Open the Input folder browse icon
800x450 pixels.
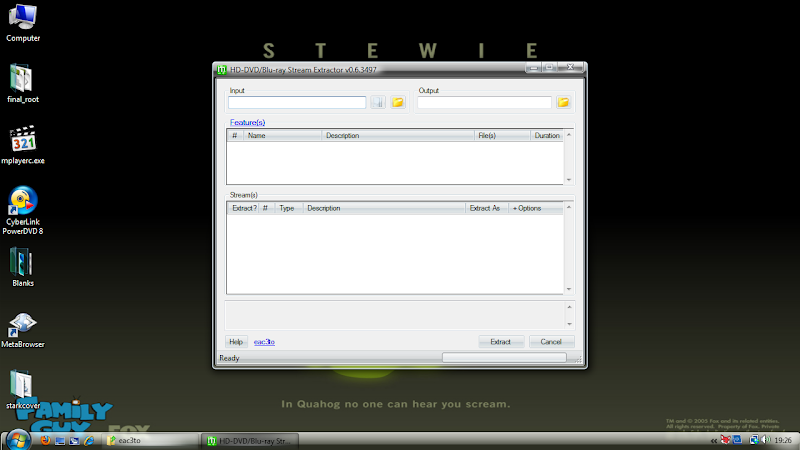point(398,103)
